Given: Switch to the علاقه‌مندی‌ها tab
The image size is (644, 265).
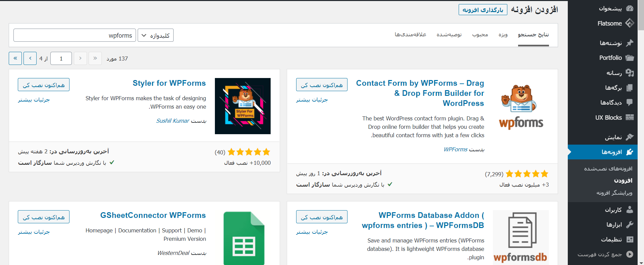Looking at the screenshot, I should coord(410,35).
